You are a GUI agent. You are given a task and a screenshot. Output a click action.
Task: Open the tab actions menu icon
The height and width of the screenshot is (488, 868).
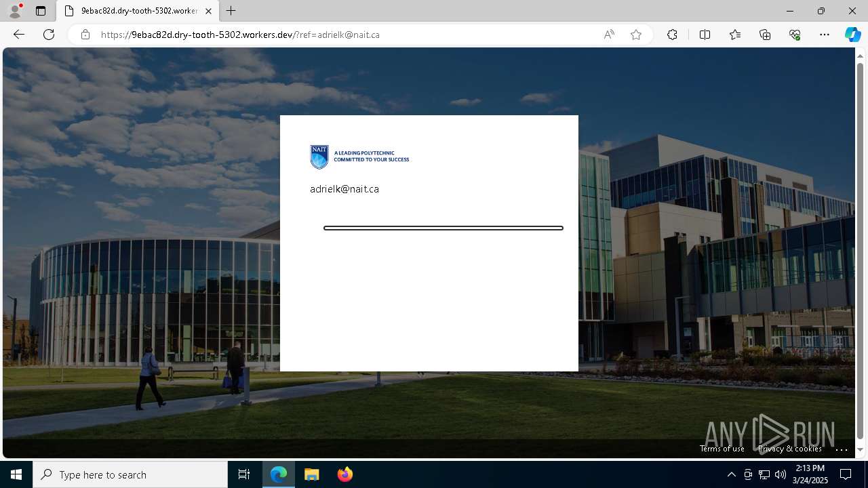[41, 11]
